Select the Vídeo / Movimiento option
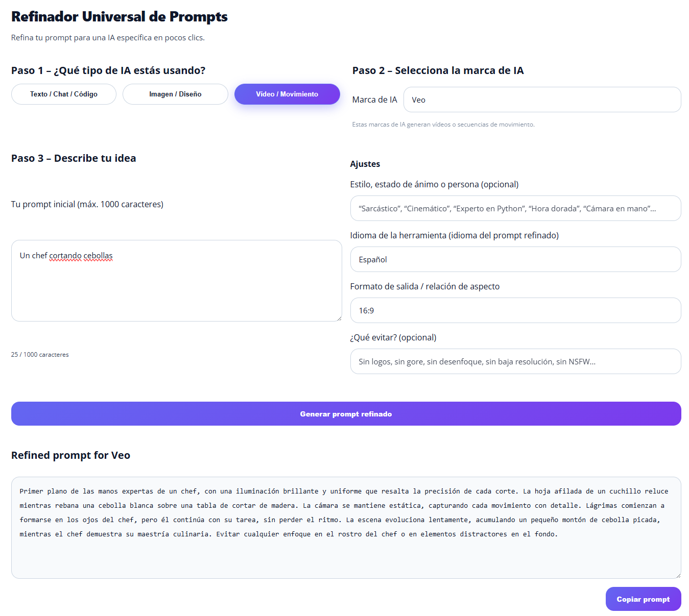The width and height of the screenshot is (689, 616). pos(287,94)
